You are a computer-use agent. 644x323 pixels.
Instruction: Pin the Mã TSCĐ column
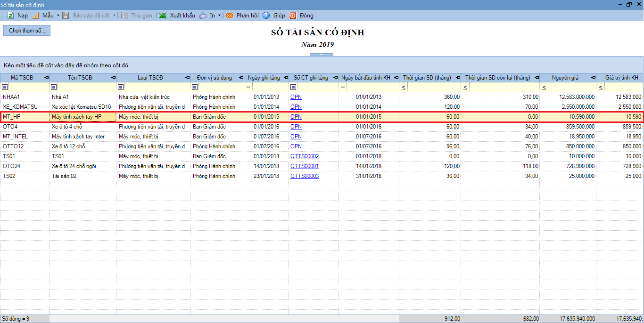coord(46,78)
